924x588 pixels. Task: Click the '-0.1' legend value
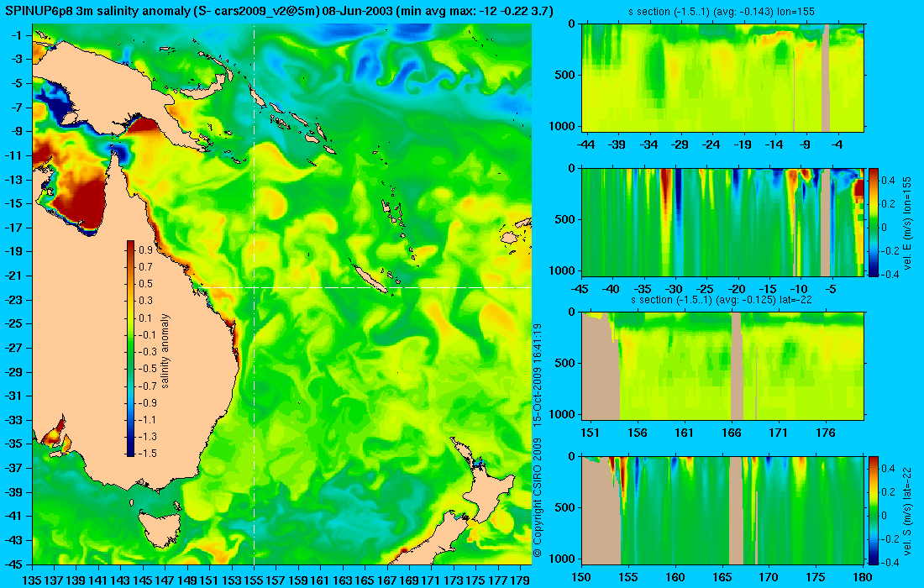[x=147, y=334]
